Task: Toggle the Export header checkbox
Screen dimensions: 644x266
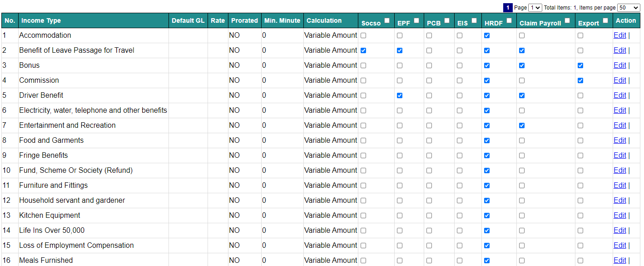Action: [605, 20]
